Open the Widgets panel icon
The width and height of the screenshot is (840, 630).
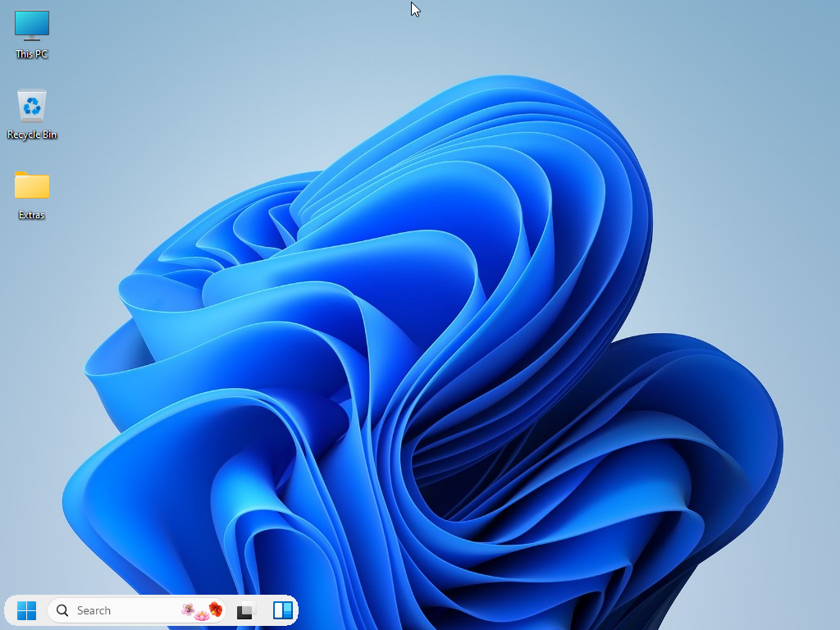[x=283, y=610]
